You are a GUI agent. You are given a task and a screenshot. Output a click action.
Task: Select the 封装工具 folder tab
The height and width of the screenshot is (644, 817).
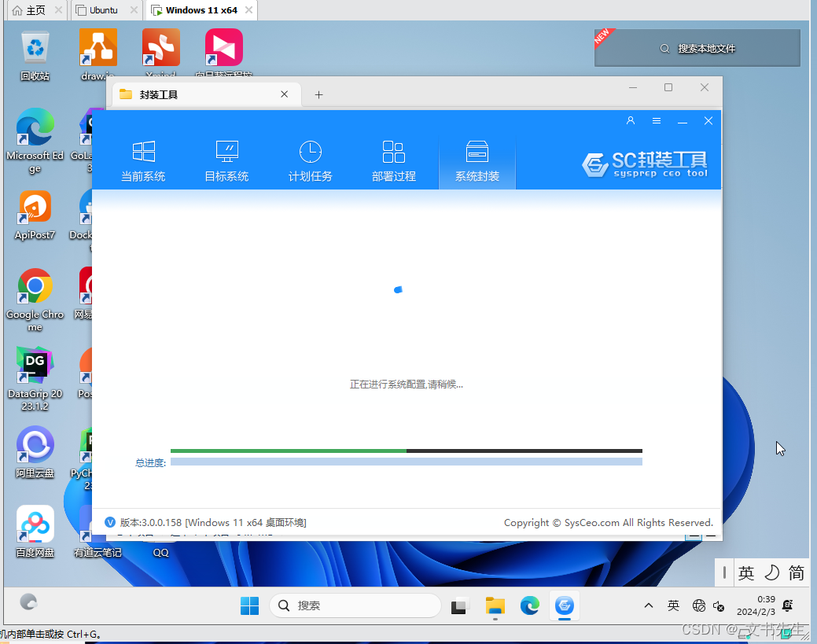point(206,94)
